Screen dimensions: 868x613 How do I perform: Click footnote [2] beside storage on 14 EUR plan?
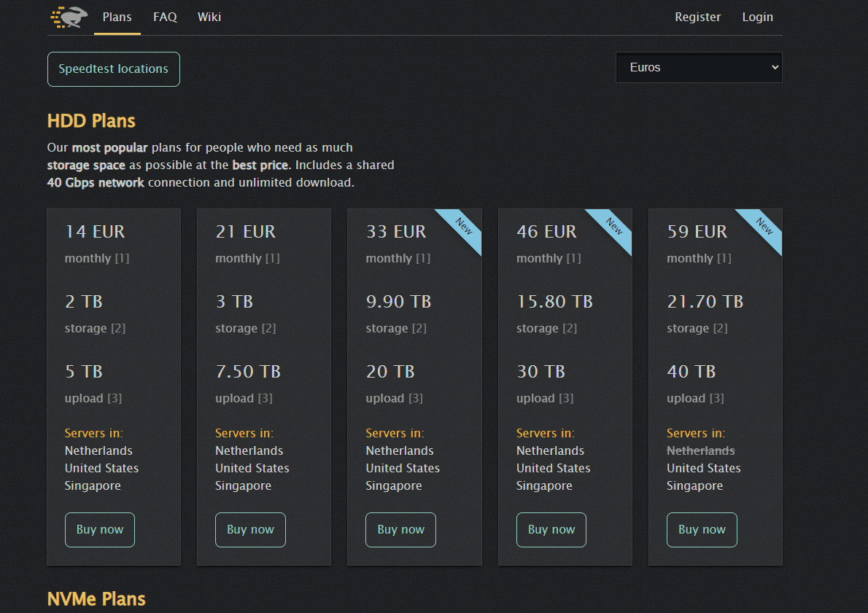pos(118,329)
